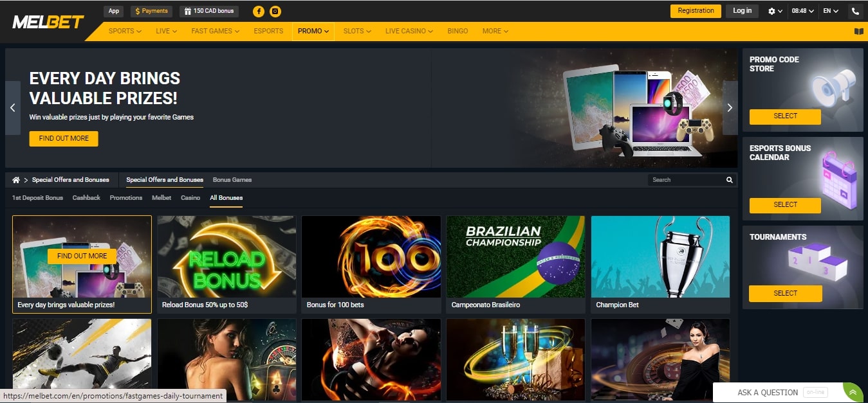
Task: Expand the LIVE CASINO menu
Action: pyautogui.click(x=409, y=31)
